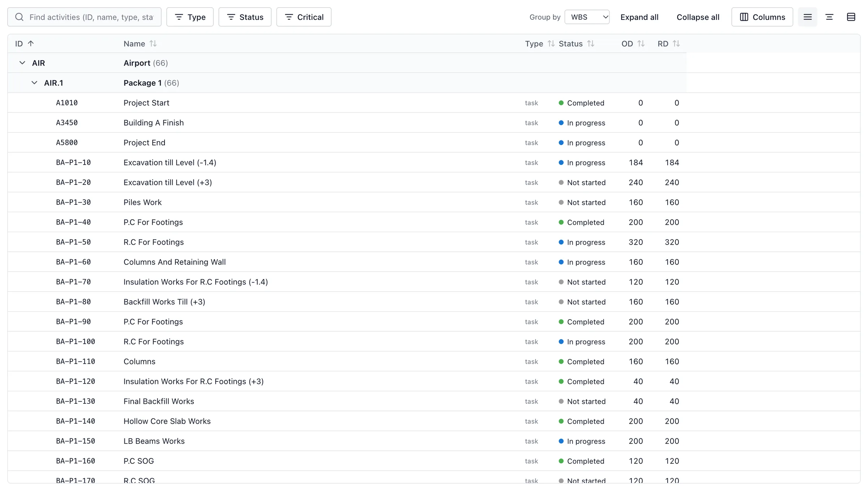Click OD value 320 for BA-P1-50
This screenshot has width=868, height=486.
(x=635, y=242)
